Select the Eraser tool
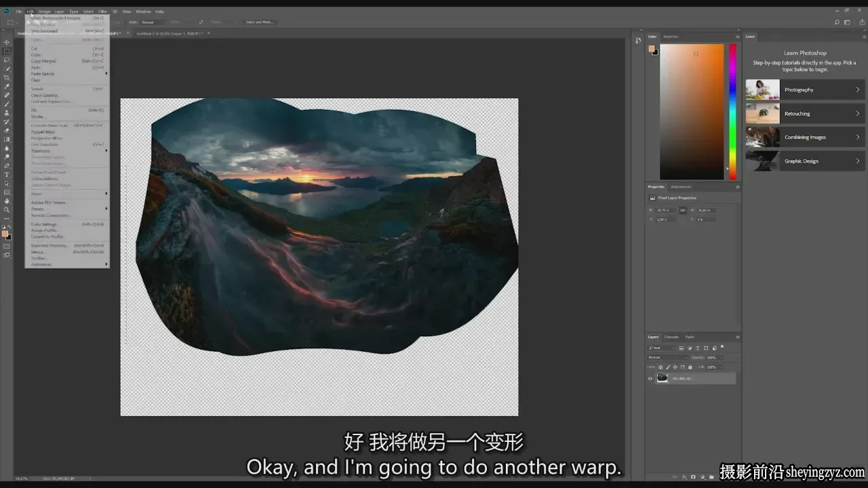The width and height of the screenshot is (868, 488). pyautogui.click(x=7, y=131)
